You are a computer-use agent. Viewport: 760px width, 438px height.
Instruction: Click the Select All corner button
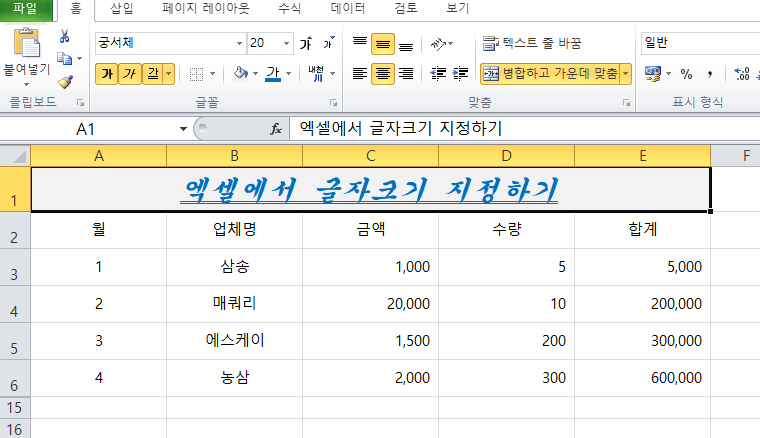(x=15, y=156)
